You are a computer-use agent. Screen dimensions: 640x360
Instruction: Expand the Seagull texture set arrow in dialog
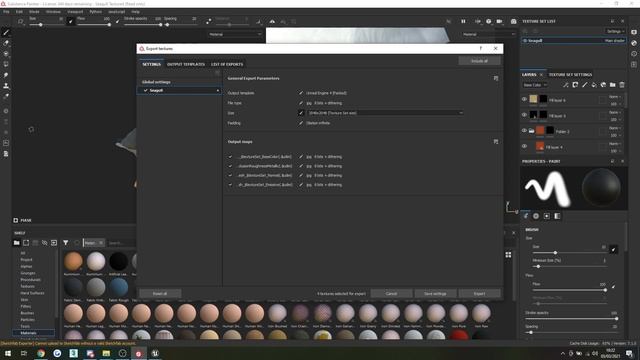[218, 91]
